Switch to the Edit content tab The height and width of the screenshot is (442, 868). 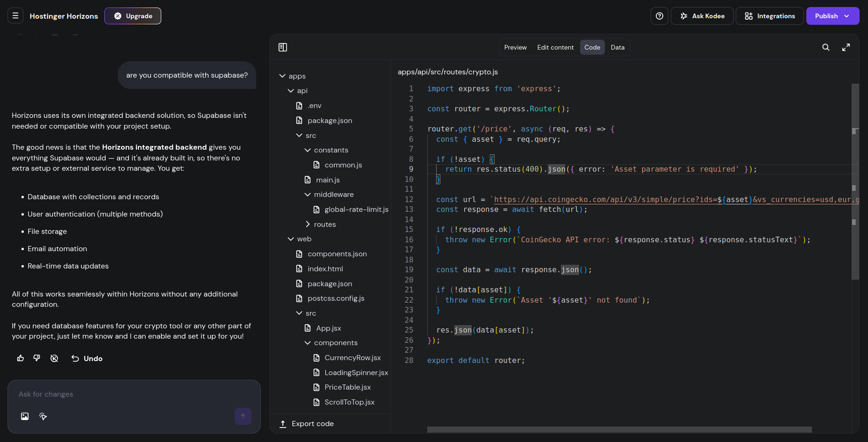pyautogui.click(x=555, y=47)
